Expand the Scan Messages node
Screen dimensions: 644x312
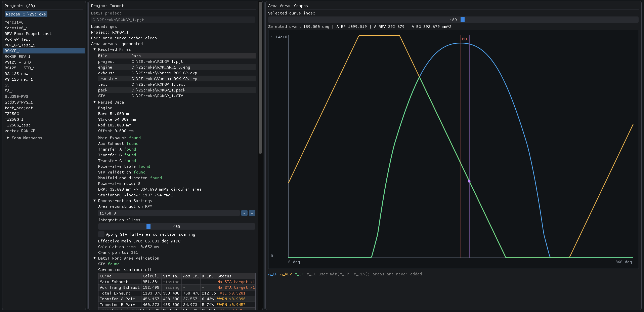pyautogui.click(x=8, y=138)
